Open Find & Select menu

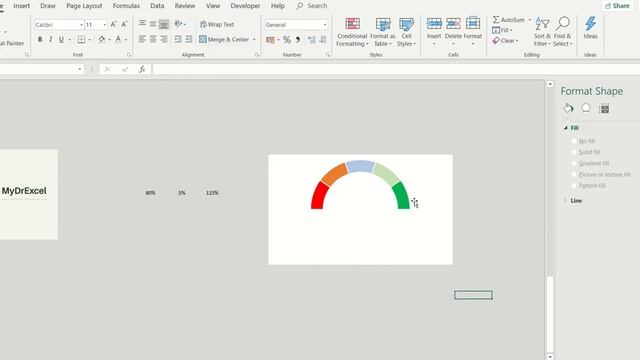562,32
